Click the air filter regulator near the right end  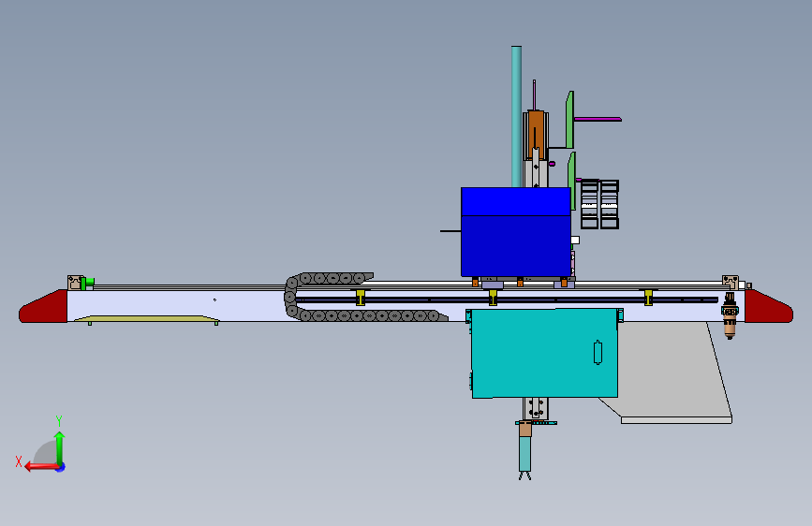730,315
